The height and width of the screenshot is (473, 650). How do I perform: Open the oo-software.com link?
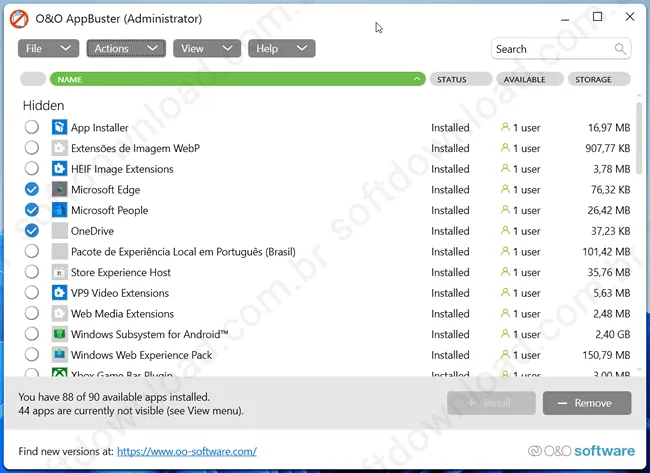[187, 451]
